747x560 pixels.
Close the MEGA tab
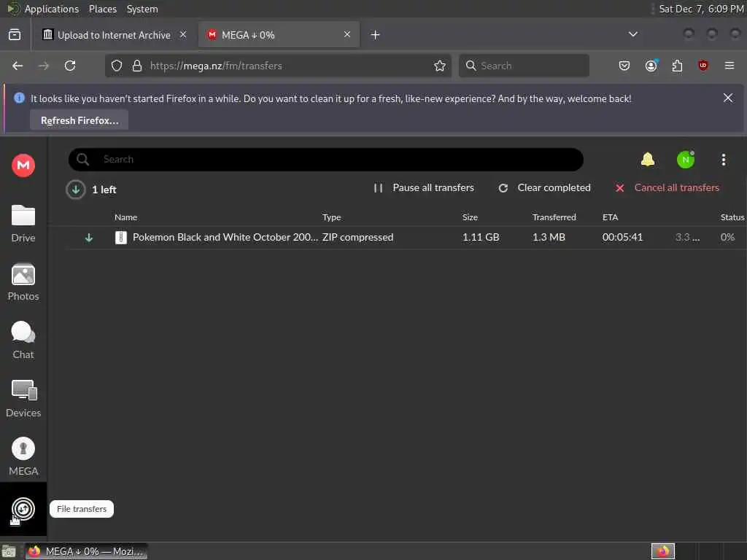[x=347, y=34]
